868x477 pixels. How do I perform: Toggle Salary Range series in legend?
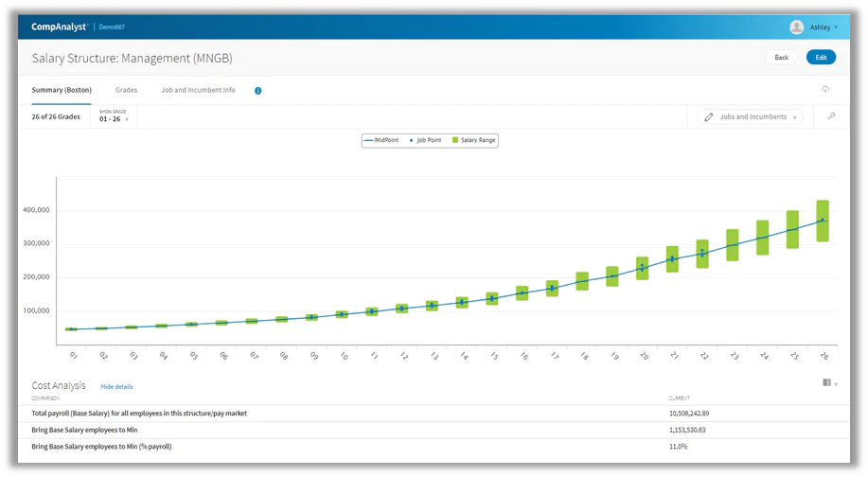pyautogui.click(x=474, y=141)
